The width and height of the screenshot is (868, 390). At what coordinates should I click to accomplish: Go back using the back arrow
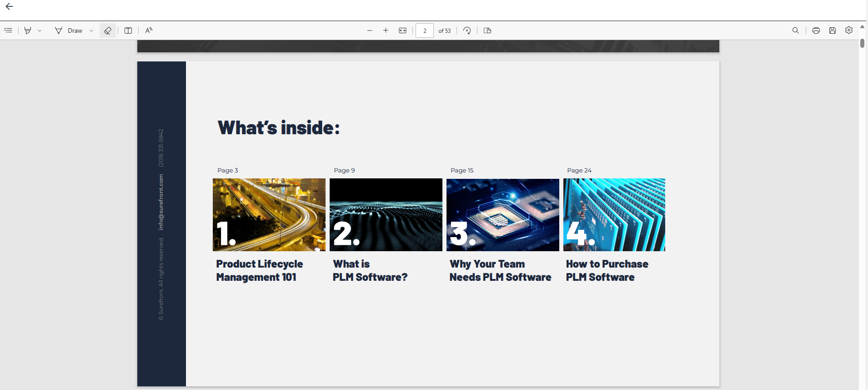coord(9,7)
